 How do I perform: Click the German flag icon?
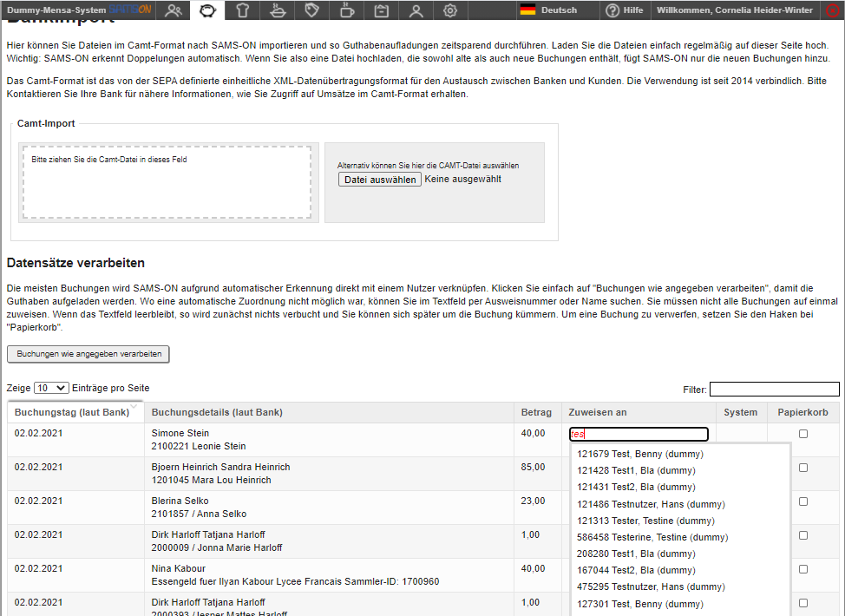527,10
